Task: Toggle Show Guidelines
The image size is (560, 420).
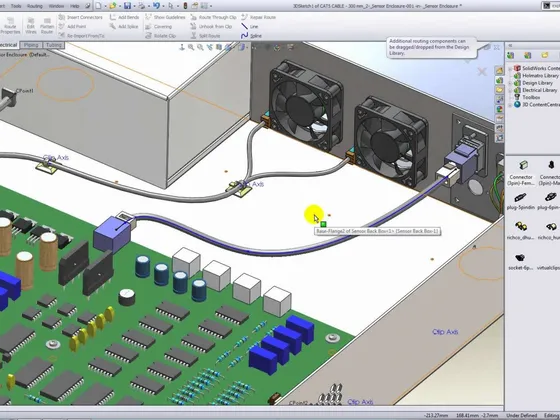Action: (165, 17)
